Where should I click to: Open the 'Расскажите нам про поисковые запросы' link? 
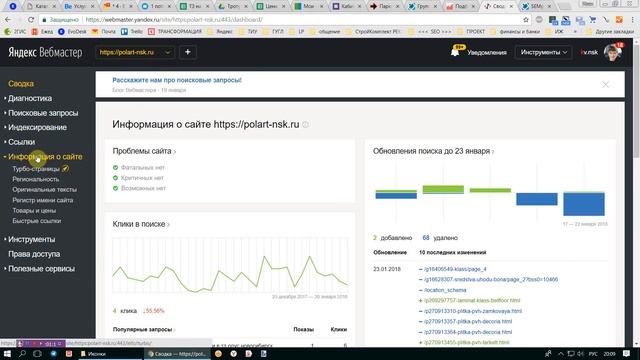(x=177, y=80)
